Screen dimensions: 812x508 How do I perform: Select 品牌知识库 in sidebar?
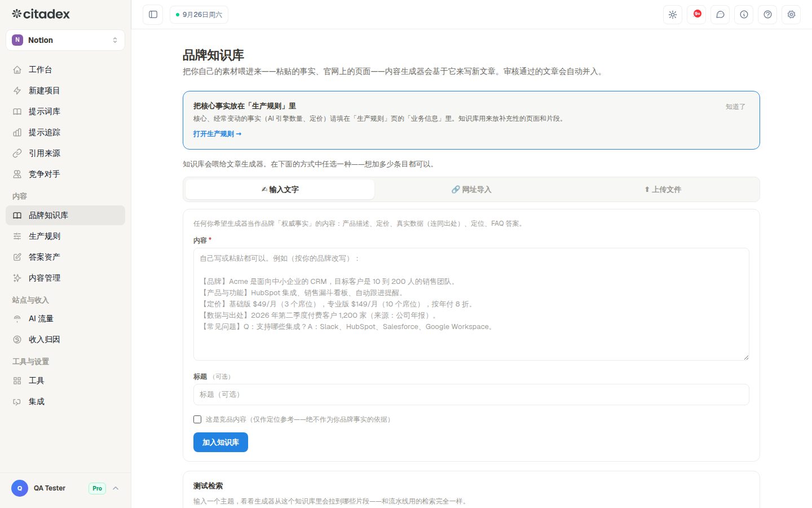click(65, 215)
